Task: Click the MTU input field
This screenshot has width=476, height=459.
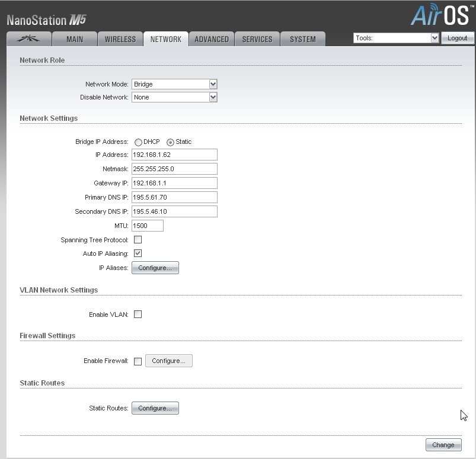Action: 147,226
